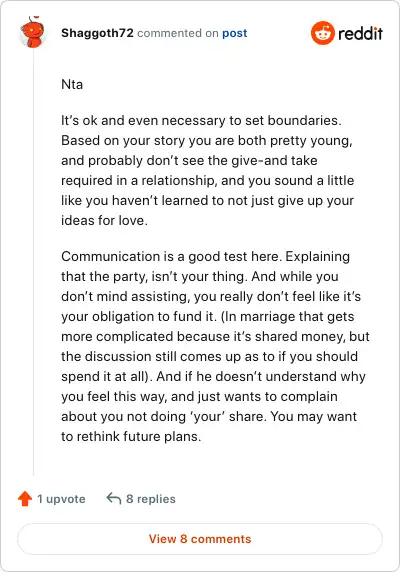Click the sentence "to rethink future plans."
400x572 pixels.
131,436
